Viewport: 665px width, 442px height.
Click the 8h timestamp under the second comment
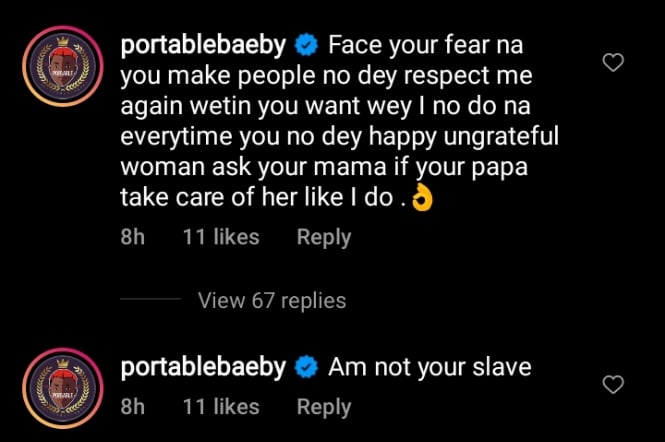132,407
